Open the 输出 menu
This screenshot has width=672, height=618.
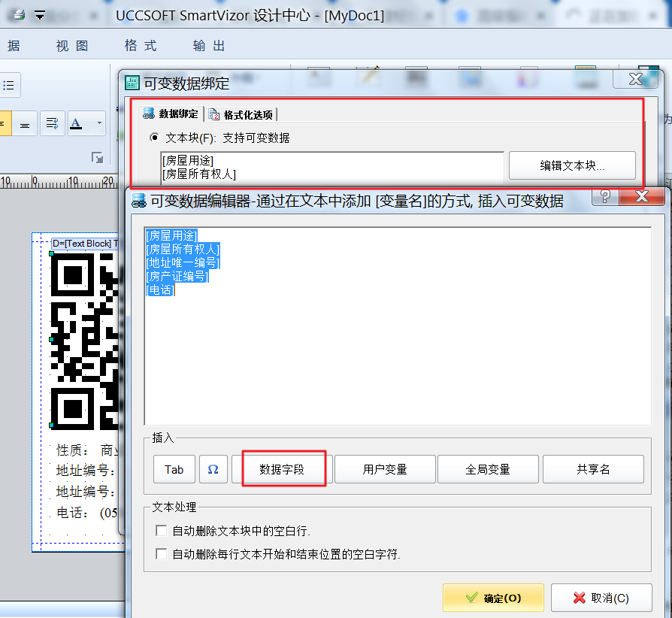coord(209,45)
